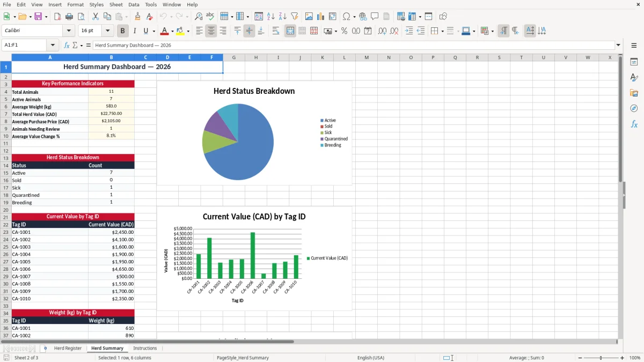Insert a chart
The image size is (644, 362).
[x=320, y=17]
